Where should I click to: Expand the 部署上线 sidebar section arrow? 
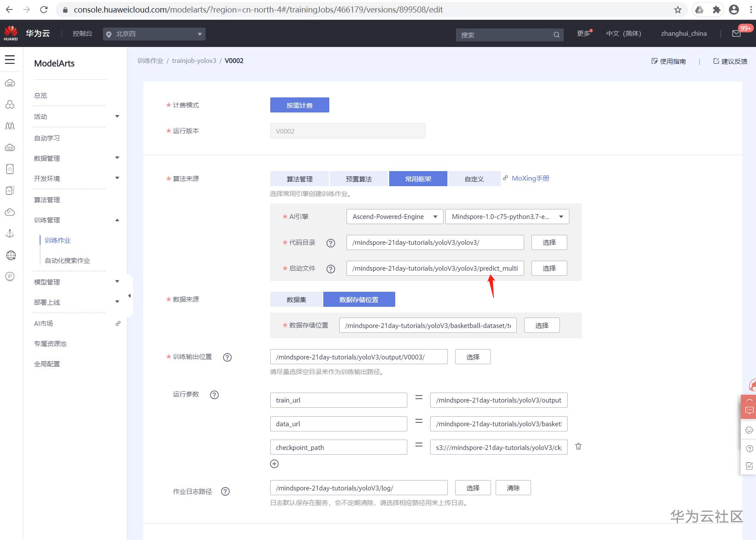[x=117, y=302]
